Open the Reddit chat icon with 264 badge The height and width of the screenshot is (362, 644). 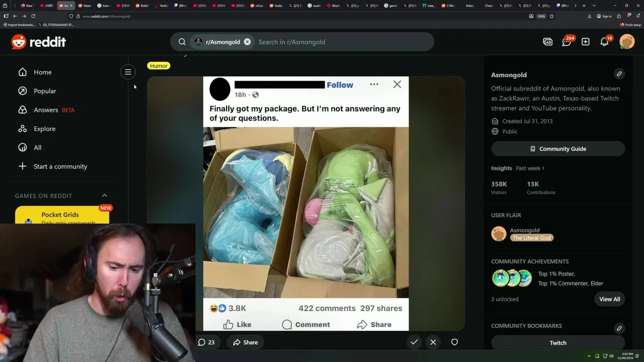tap(567, 42)
